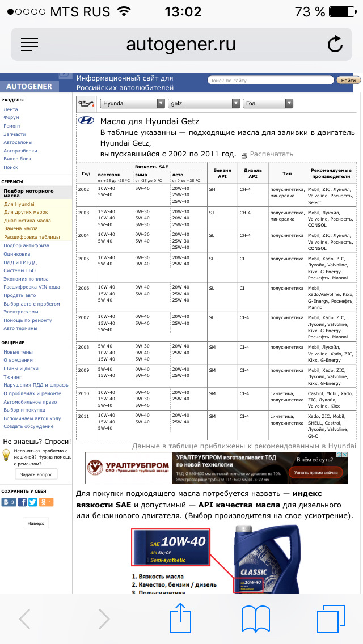Share via Facebook icon
Screen dimensions: 363x644
click(22, 502)
